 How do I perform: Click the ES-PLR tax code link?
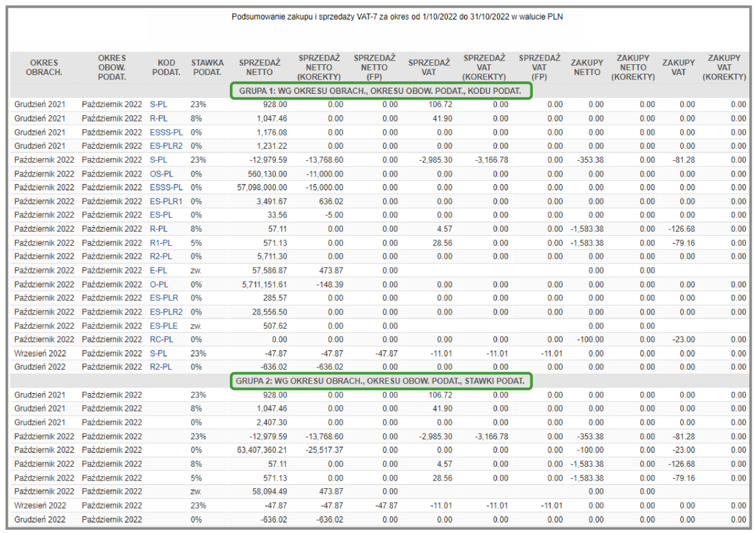click(164, 298)
